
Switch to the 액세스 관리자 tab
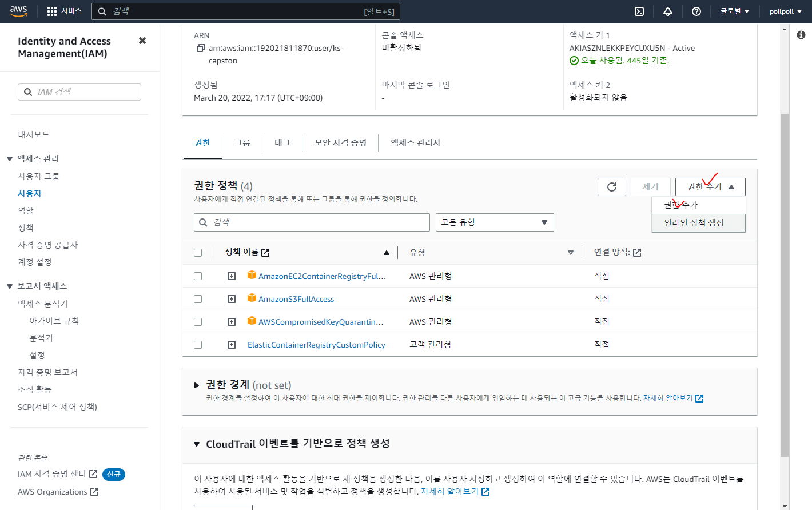pos(416,143)
